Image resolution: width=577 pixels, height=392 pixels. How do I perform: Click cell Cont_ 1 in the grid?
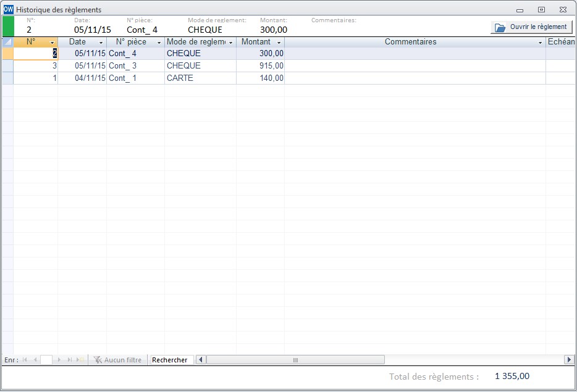tap(135, 78)
